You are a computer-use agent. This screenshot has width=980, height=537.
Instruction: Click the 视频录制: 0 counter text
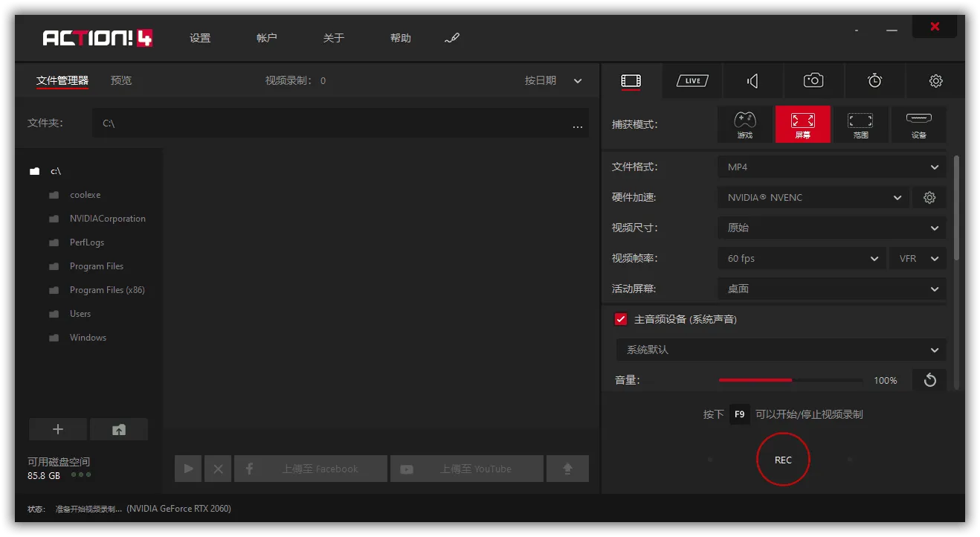(x=295, y=80)
